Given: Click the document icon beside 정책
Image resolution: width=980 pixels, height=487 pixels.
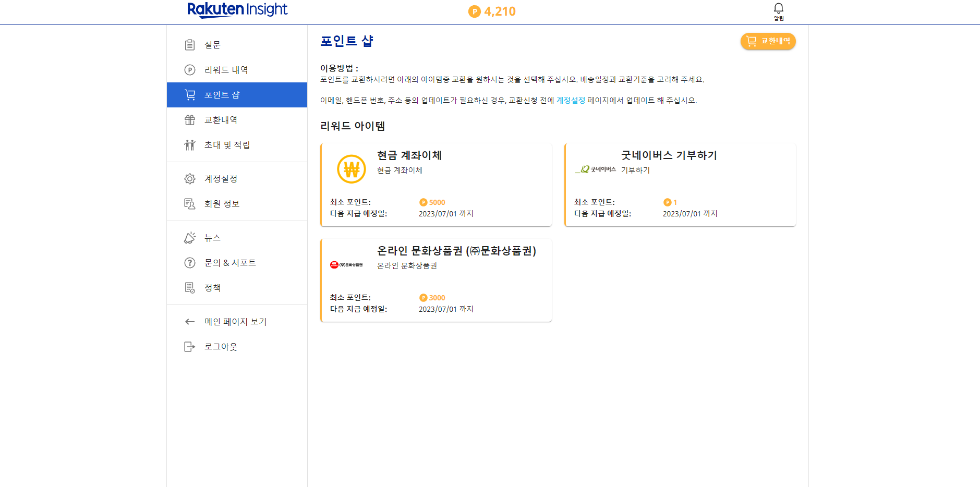Looking at the screenshot, I should (190, 288).
